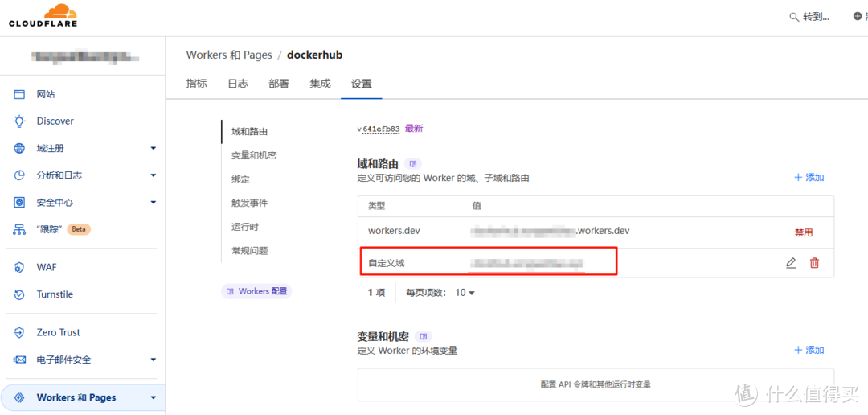Image resolution: width=868 pixels, height=415 pixels.
Task: Open the Turnstile sidebar link
Action: tap(55, 295)
